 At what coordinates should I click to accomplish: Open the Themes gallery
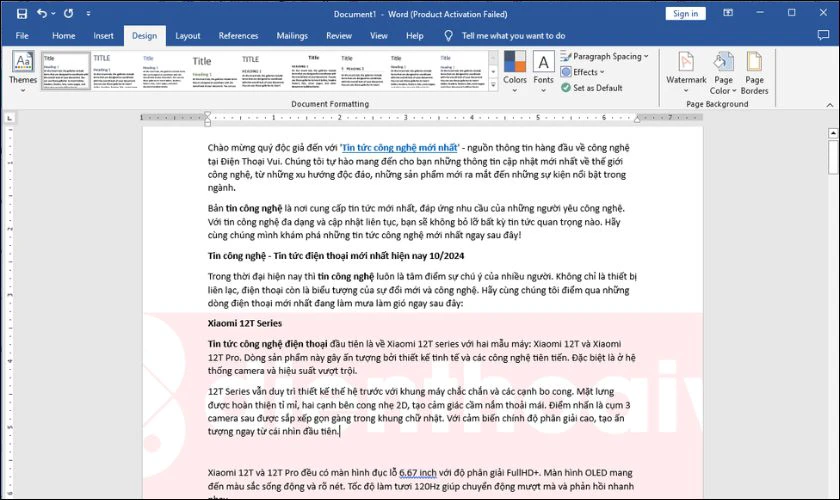click(x=23, y=72)
